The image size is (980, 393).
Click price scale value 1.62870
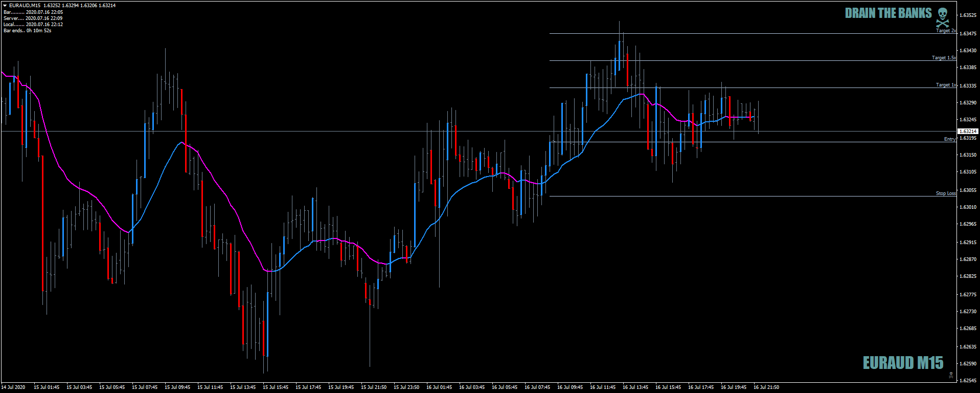tap(968, 259)
